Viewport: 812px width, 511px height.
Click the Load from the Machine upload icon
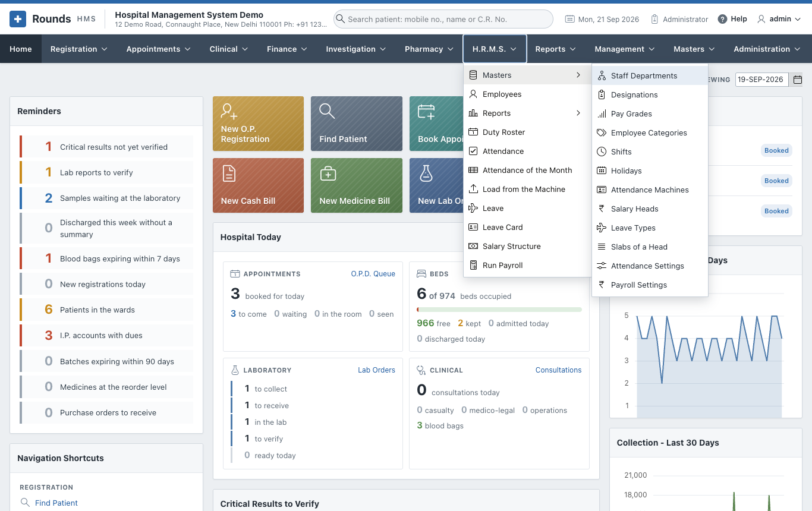tap(473, 189)
